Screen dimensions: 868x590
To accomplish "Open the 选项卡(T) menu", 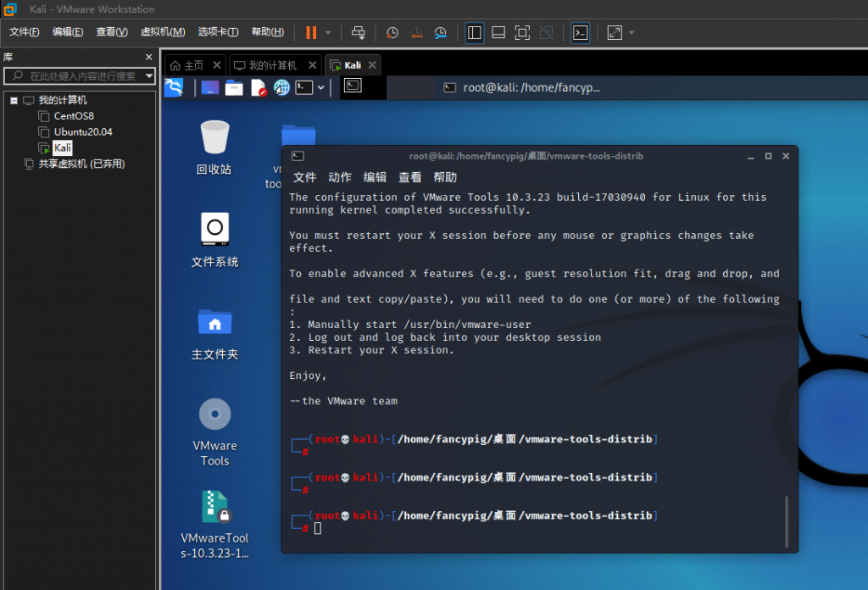I will (x=218, y=31).
